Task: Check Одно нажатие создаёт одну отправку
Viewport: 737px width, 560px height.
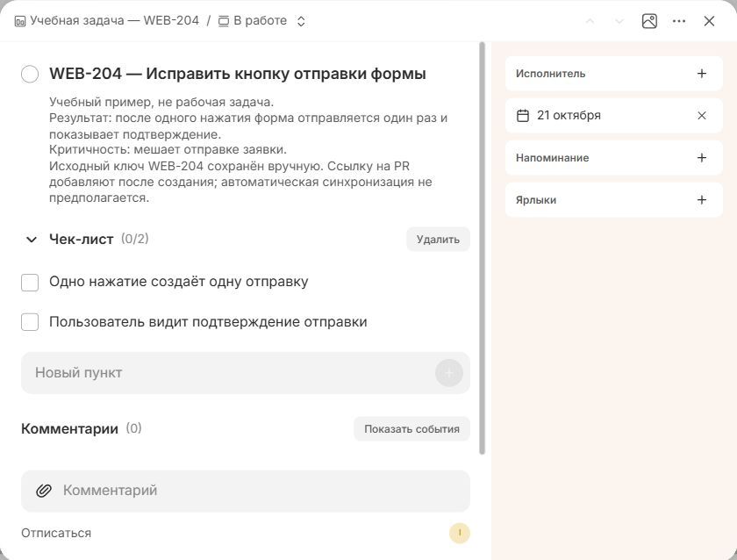Action: click(x=30, y=283)
